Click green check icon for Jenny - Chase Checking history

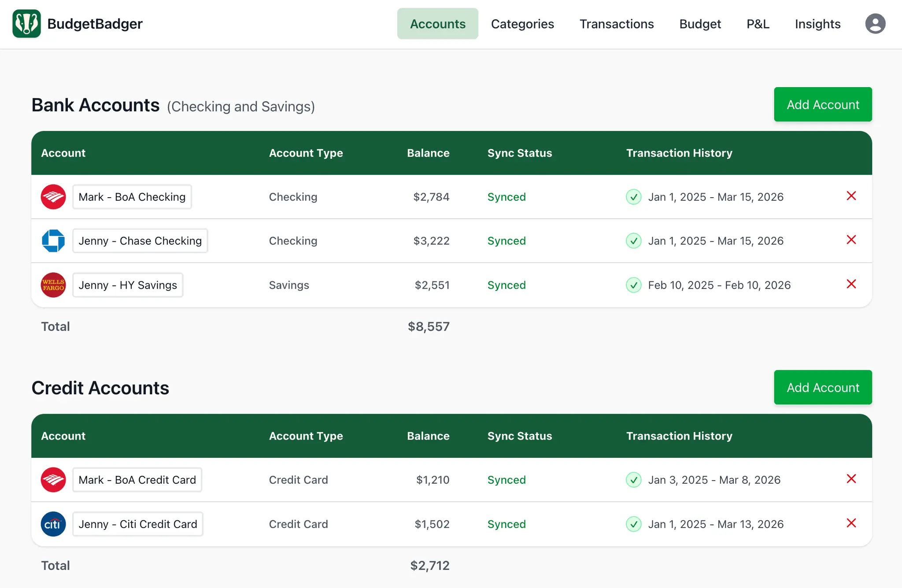tap(633, 241)
